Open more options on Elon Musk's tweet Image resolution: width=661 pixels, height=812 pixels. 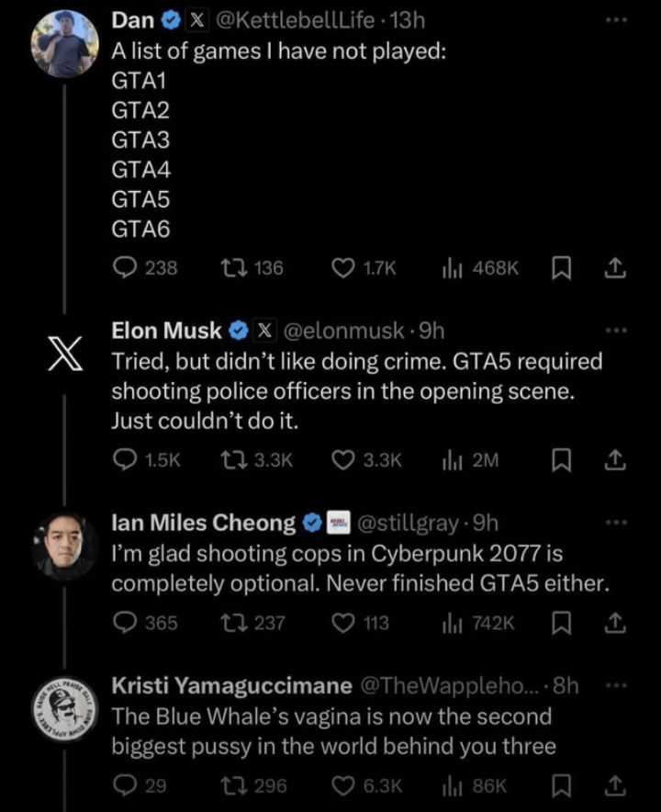point(616,330)
